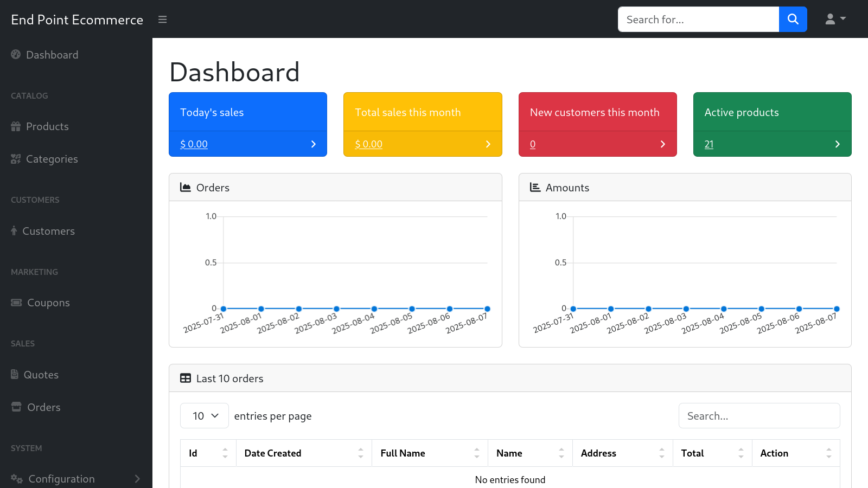Open the entries per page dropdown
This screenshot has width=868, height=488.
pos(204,415)
